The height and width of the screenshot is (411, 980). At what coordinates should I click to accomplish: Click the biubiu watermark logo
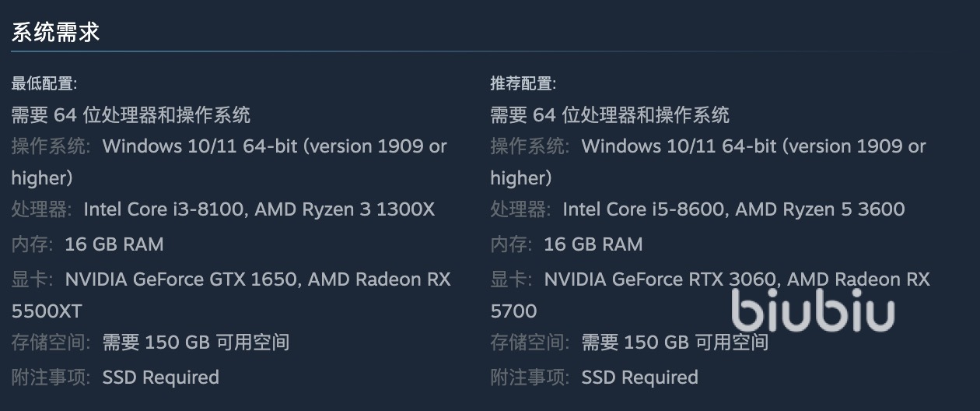point(813,311)
